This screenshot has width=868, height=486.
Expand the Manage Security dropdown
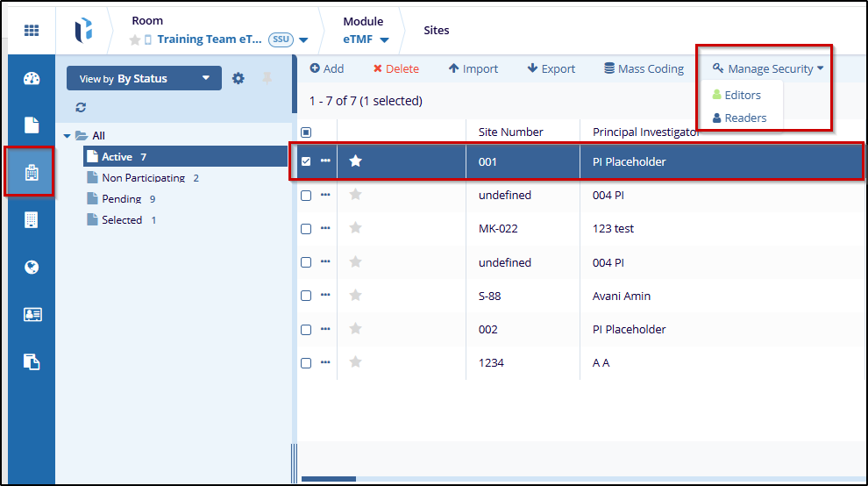coord(768,68)
